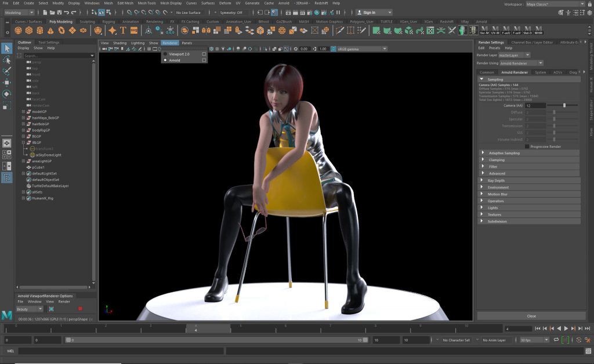Open the Arnold renderer option box

point(204,60)
